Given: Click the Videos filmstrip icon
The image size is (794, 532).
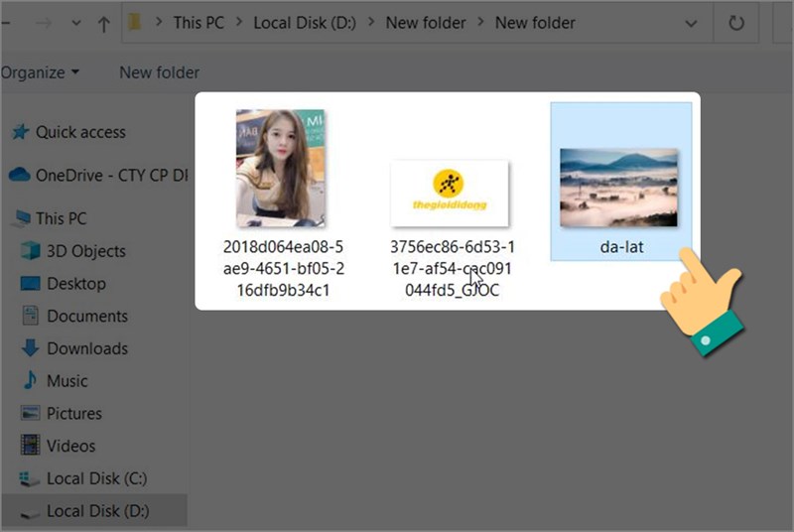Looking at the screenshot, I should (31, 445).
